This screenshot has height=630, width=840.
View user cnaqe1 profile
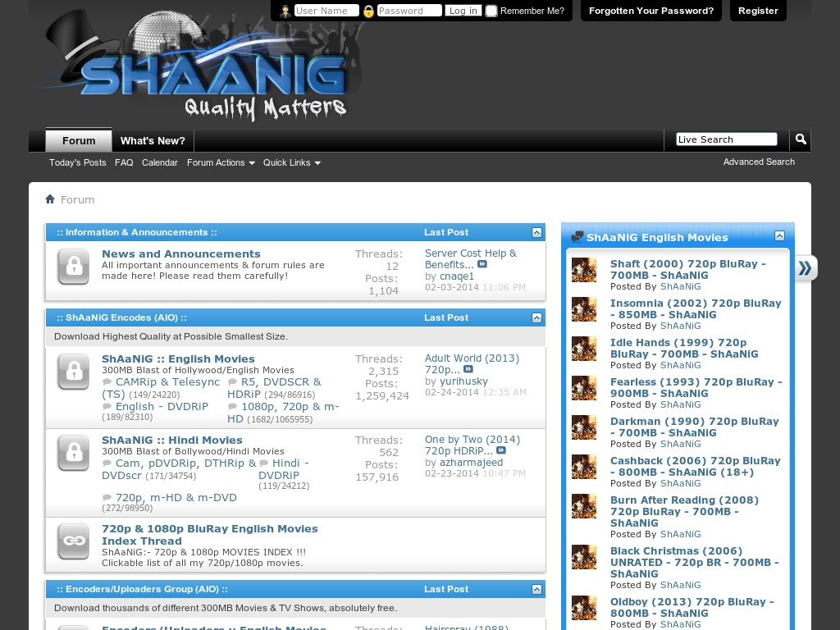point(457,276)
